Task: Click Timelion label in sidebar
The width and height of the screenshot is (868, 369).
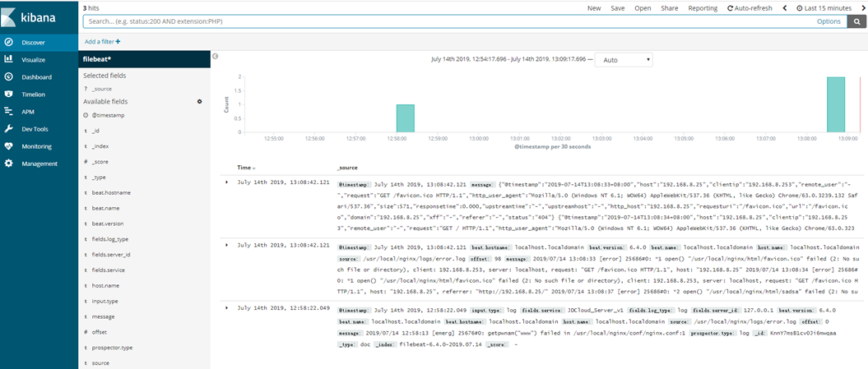Action: [x=34, y=95]
